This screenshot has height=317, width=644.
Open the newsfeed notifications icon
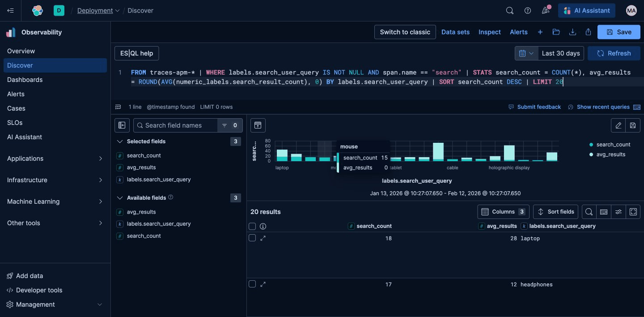[x=545, y=10]
